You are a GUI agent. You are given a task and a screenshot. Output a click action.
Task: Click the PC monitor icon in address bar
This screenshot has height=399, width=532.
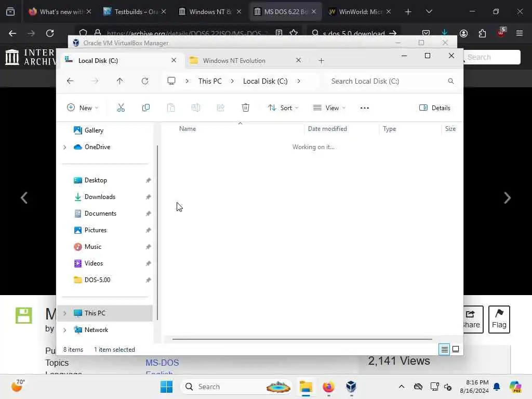pos(171,81)
